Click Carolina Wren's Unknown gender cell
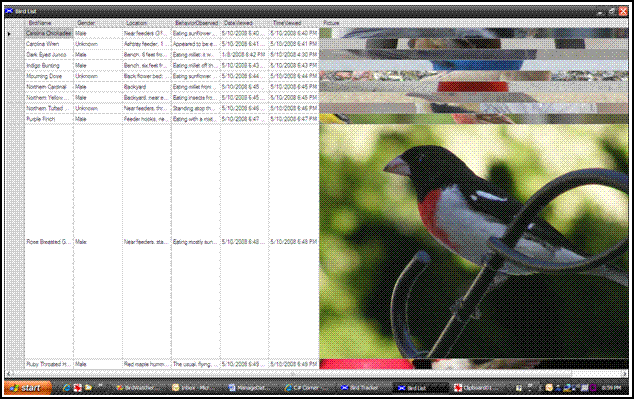Viewport: 634px width, 399px height. (x=98, y=44)
